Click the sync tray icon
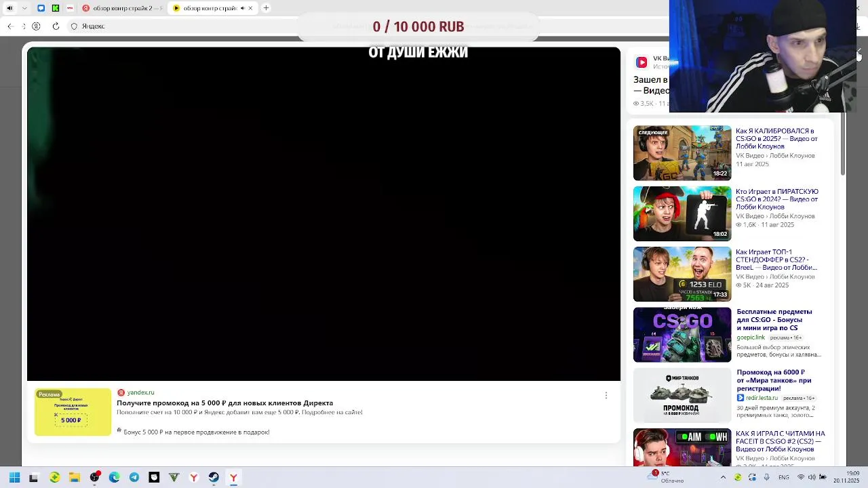Screen dimensions: 868x488 753,478
